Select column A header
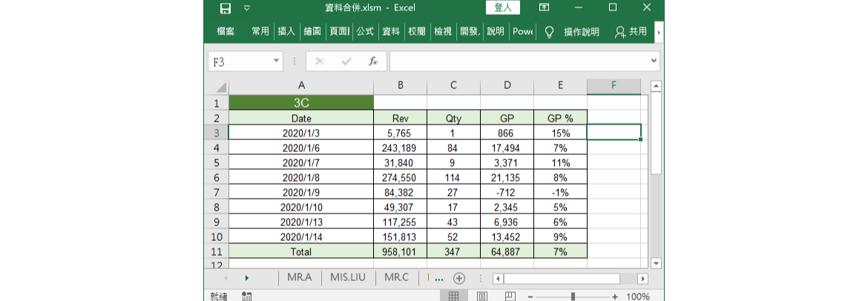This screenshot has width=868, height=301. (301, 86)
